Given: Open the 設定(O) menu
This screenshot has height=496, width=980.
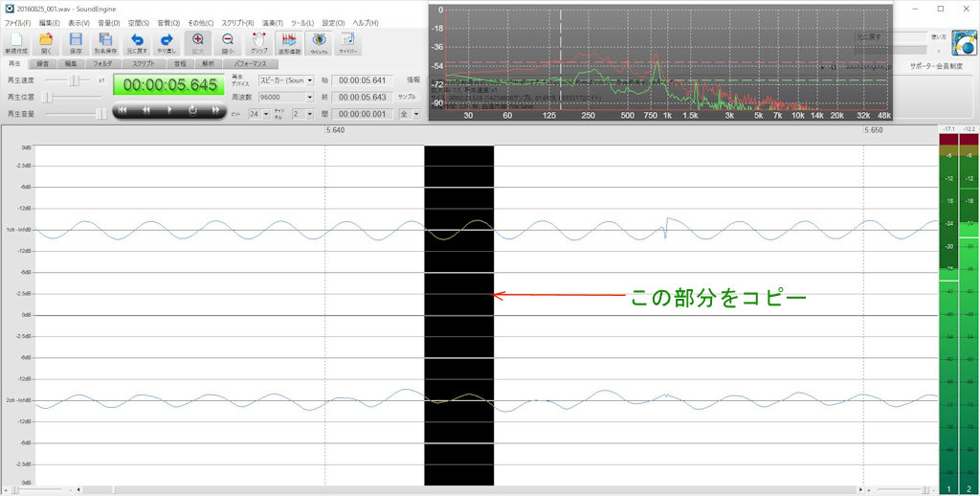Looking at the screenshot, I should point(333,23).
